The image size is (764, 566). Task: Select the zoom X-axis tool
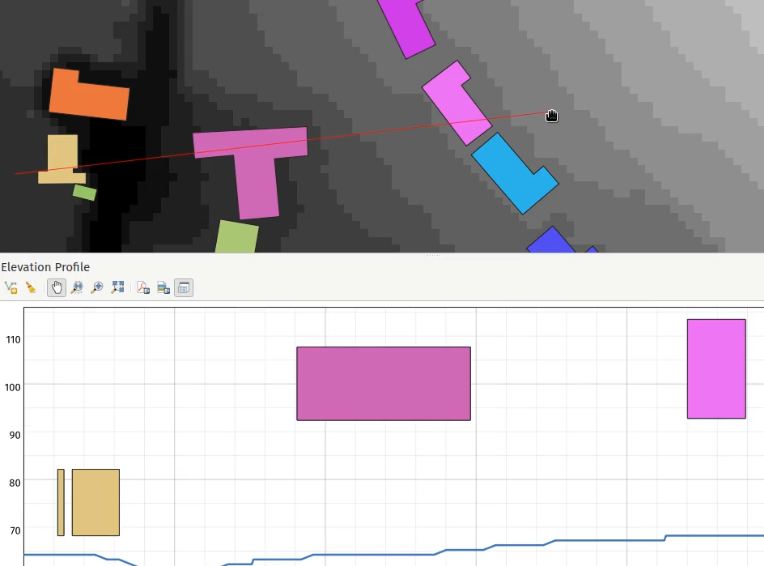77,288
